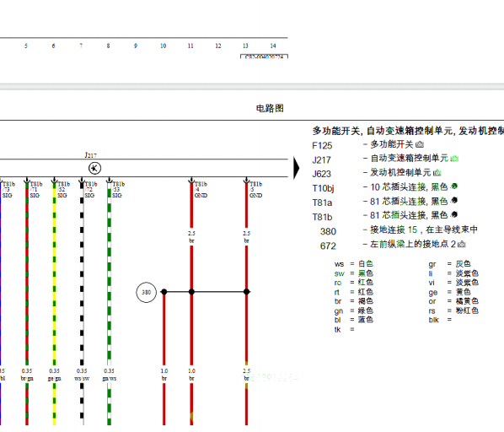The image size is (504, 432).
Task: Click wire label 0.35 br/gn
Action: 27,375
